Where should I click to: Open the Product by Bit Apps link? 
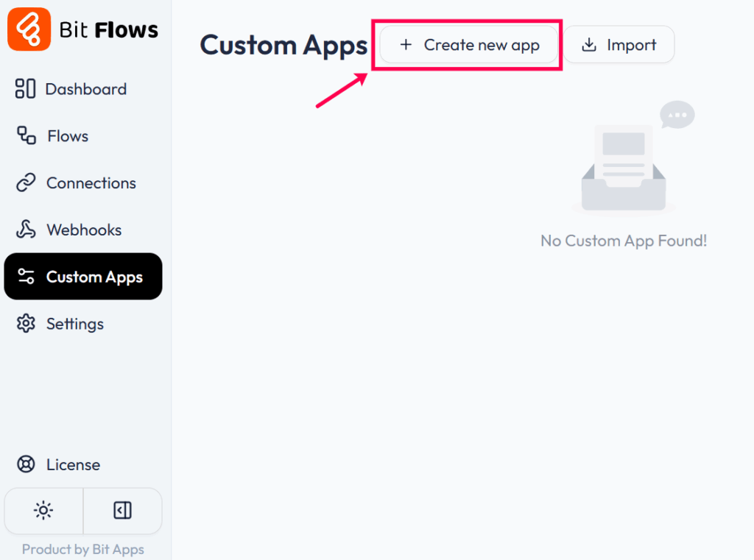[x=82, y=549]
